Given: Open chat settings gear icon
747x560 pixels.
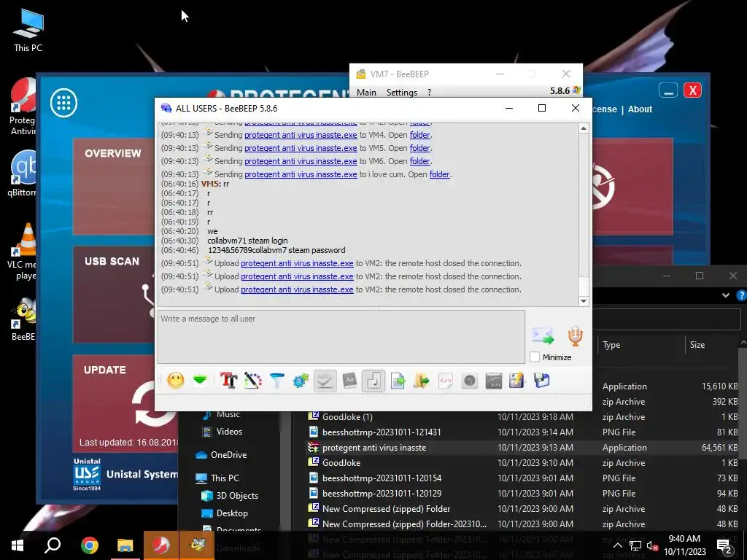Looking at the screenshot, I should [x=301, y=381].
